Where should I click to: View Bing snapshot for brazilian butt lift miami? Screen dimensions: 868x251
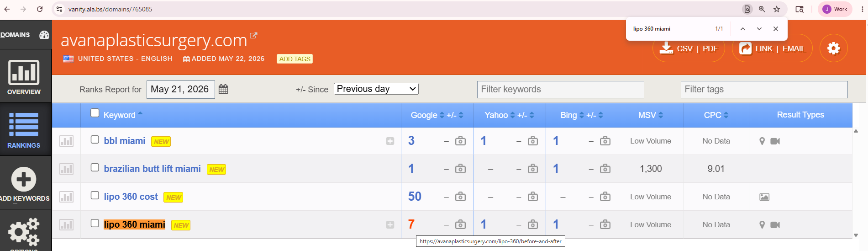605,169
